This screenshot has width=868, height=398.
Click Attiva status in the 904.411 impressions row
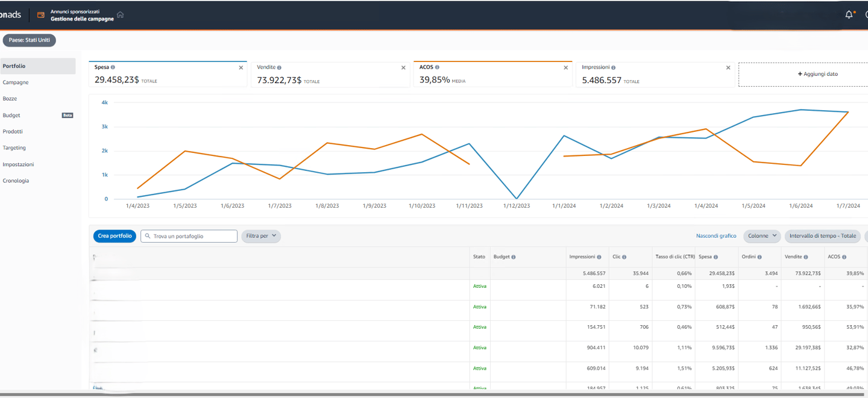coord(480,348)
